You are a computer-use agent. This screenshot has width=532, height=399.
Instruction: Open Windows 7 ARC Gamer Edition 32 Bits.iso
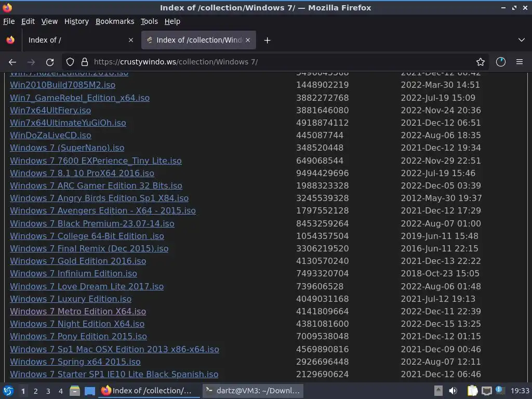96,186
